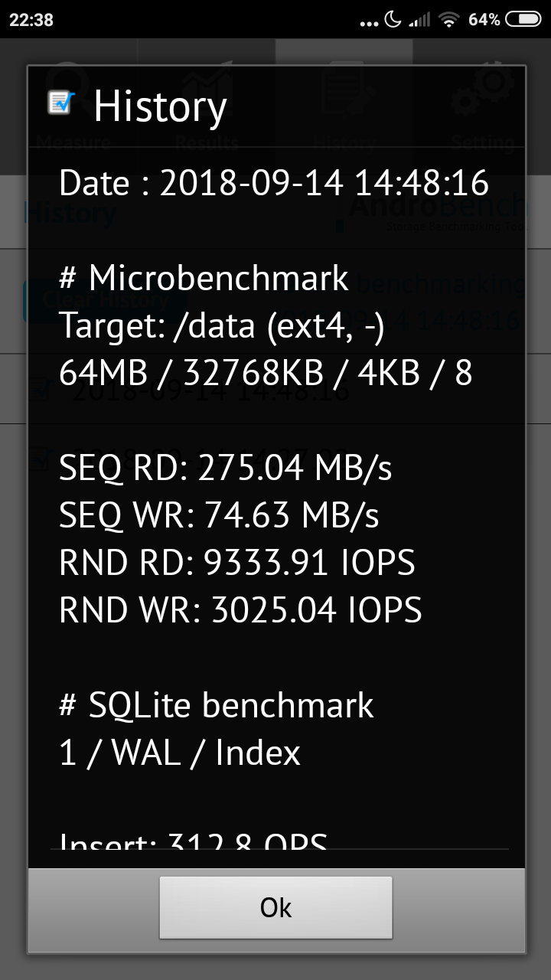Tap the SEQ RD 275.04 MB/s result
This screenshot has width=551, height=980.
(225, 468)
